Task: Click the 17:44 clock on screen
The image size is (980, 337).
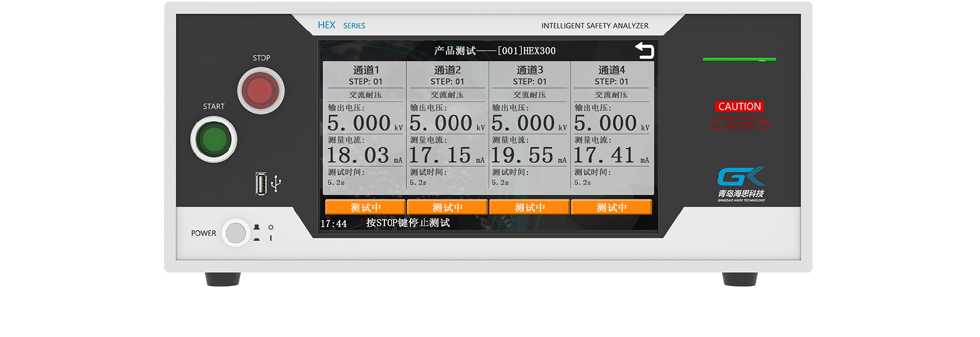Action: (x=333, y=223)
